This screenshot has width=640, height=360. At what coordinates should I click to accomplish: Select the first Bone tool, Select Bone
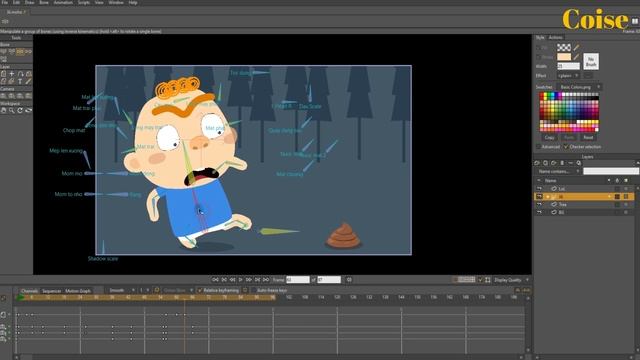(3, 52)
